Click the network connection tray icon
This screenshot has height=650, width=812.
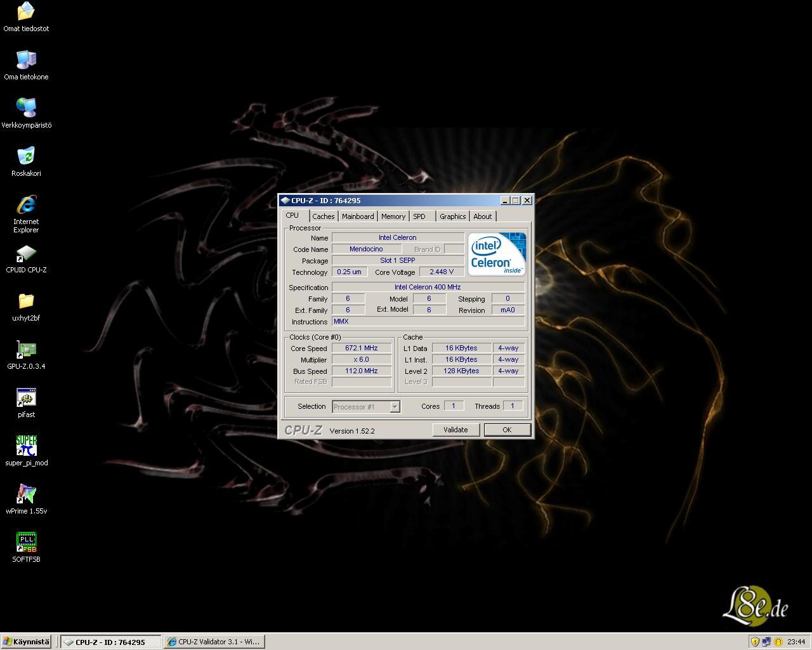point(766,642)
